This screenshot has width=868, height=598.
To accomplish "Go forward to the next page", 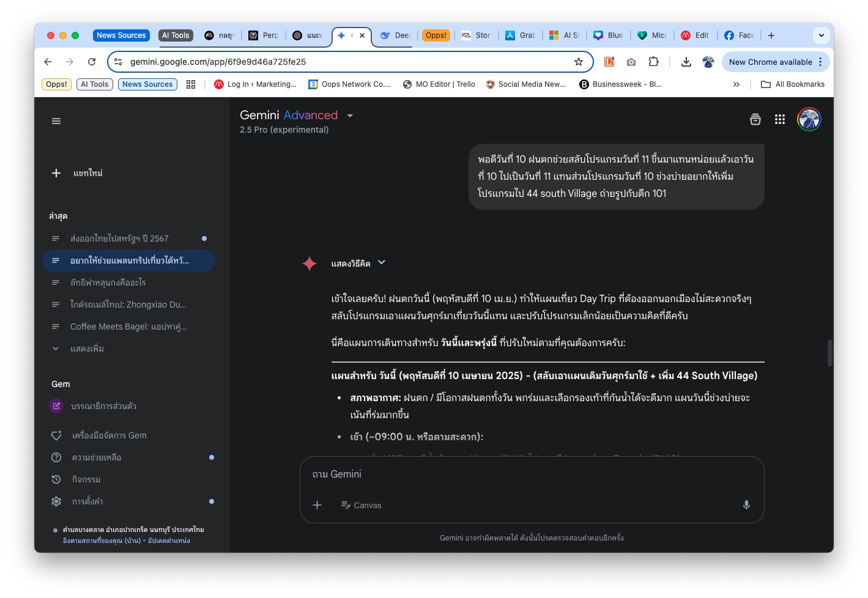I will pyautogui.click(x=70, y=62).
